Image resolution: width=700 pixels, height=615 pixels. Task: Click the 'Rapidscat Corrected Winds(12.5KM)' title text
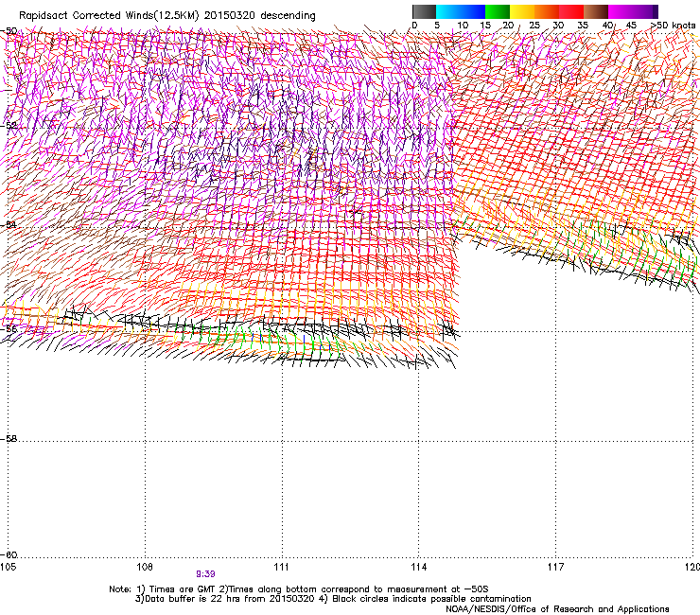pyautogui.click(x=109, y=16)
